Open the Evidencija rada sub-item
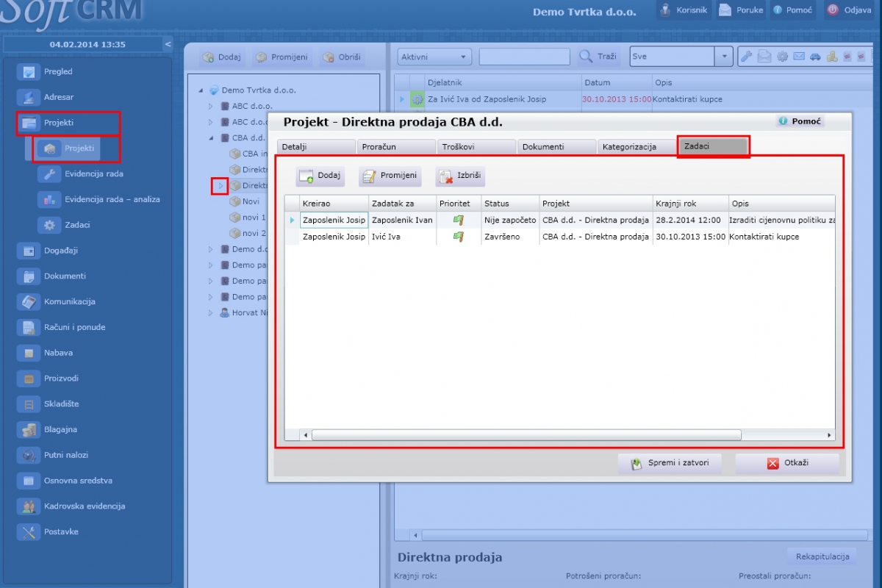 point(93,174)
